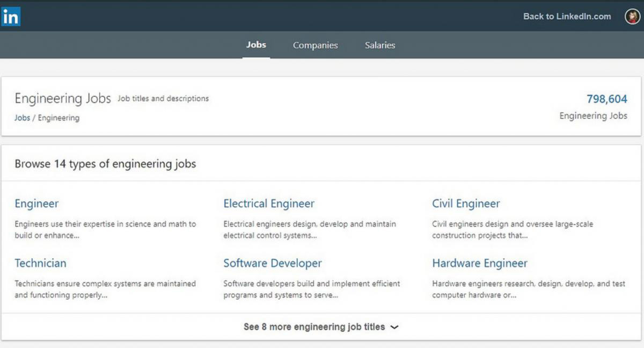Open the Technician job title
644x348 pixels.
point(40,263)
